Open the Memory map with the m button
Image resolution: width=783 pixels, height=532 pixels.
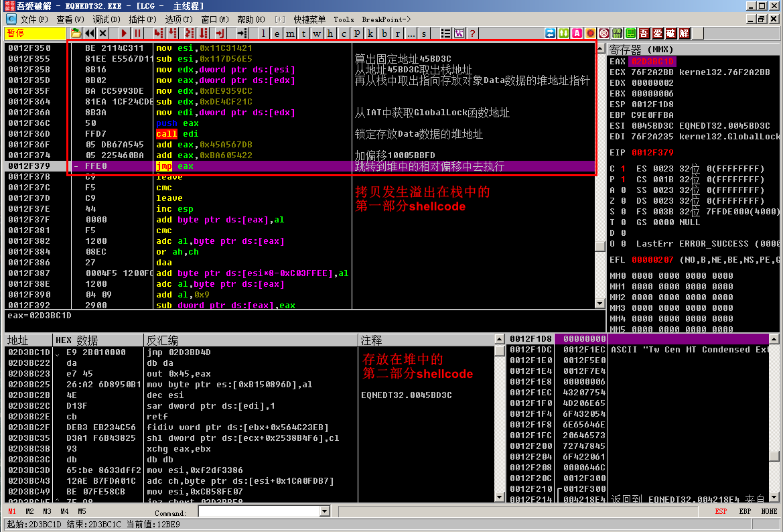pos(290,34)
